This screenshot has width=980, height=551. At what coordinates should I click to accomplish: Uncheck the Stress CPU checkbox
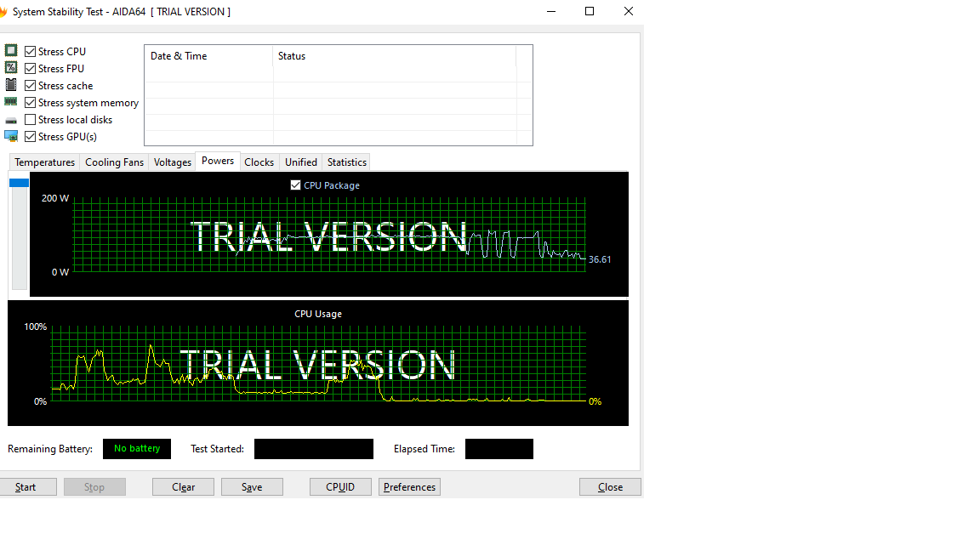(30, 51)
